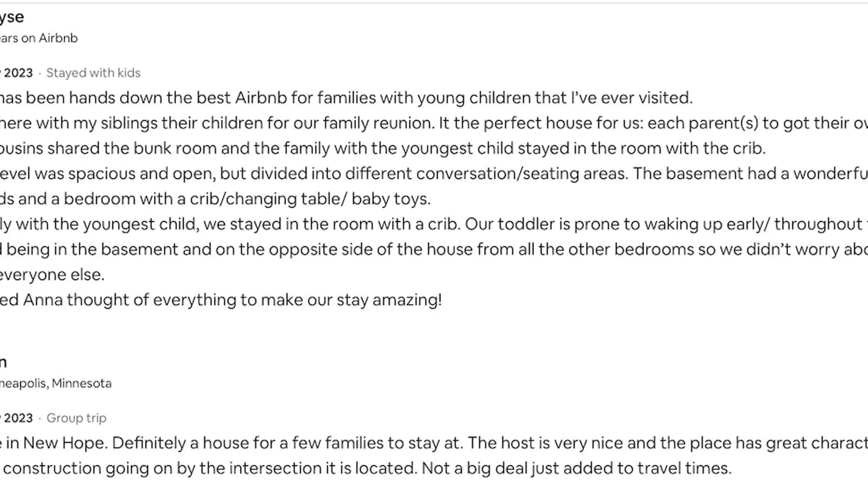
Task: Click the 'Group trip' label
Action: click(76, 418)
